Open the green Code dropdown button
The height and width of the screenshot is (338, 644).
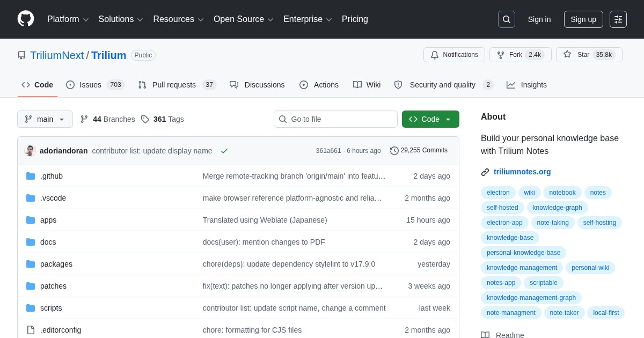430,119
